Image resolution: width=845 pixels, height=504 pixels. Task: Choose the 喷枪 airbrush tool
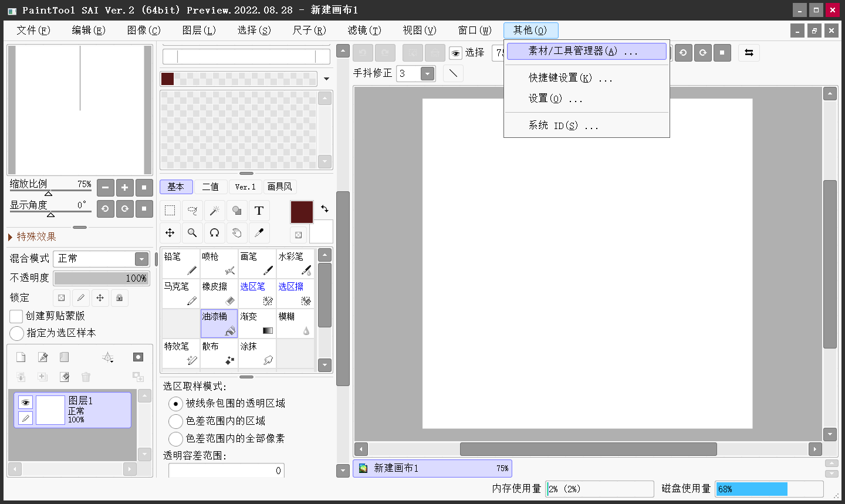[x=219, y=263]
